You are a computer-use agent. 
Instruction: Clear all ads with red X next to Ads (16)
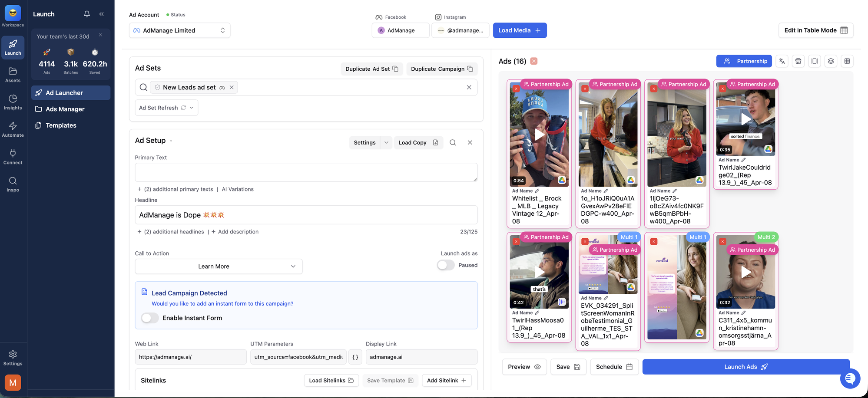(534, 61)
